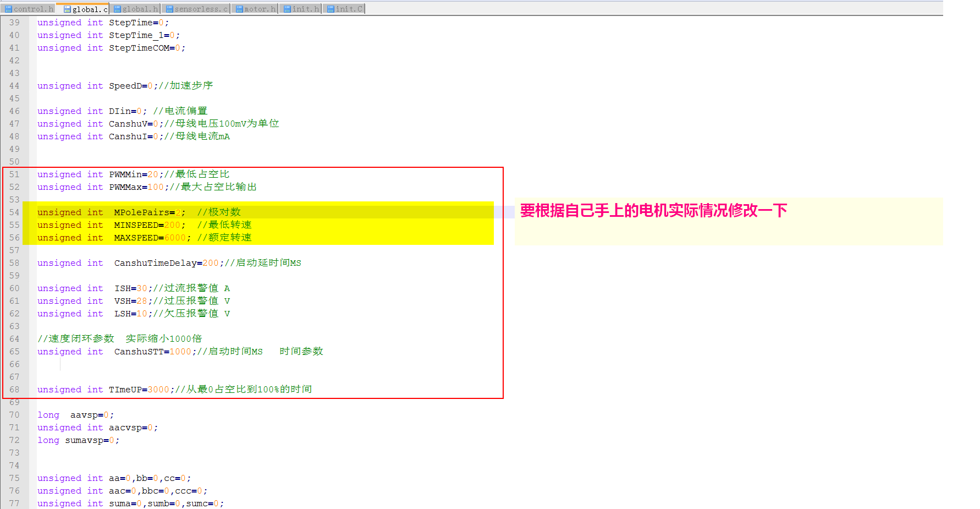980x509 pixels.
Task: Place cursor on CanshuV=0 line
Action: (x=158, y=124)
